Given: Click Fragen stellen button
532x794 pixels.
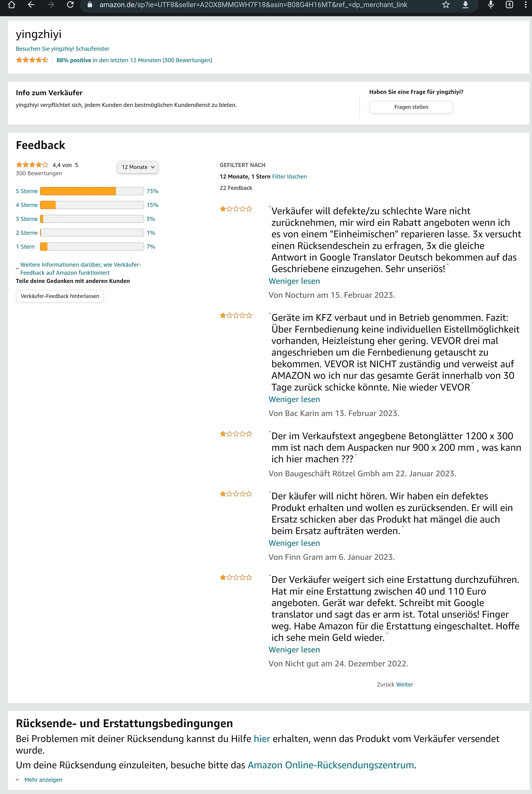Looking at the screenshot, I should 411,107.
